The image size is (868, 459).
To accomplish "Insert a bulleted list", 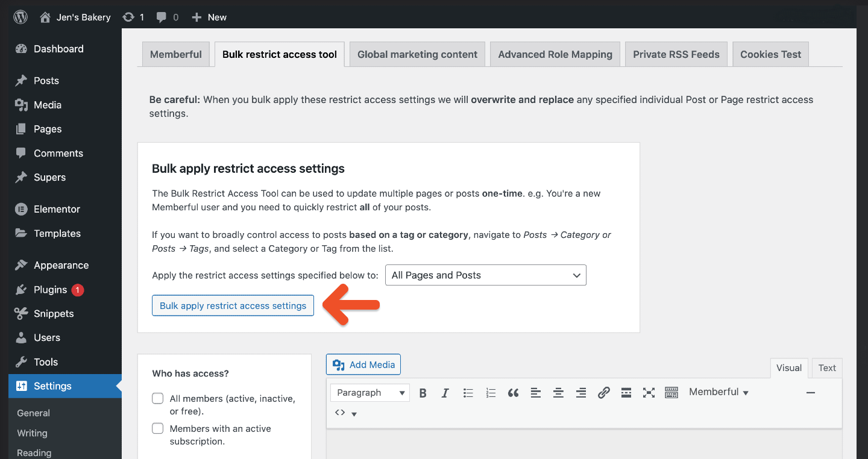I will point(468,392).
